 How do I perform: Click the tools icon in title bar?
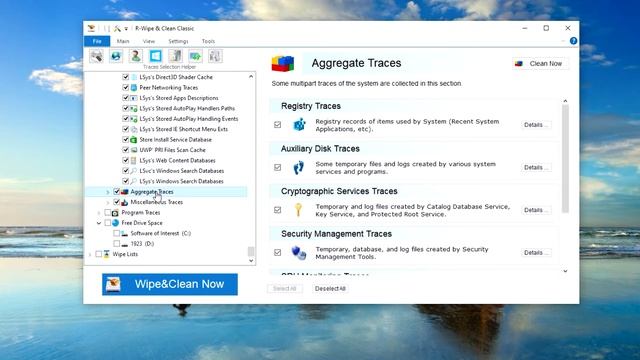point(117,29)
